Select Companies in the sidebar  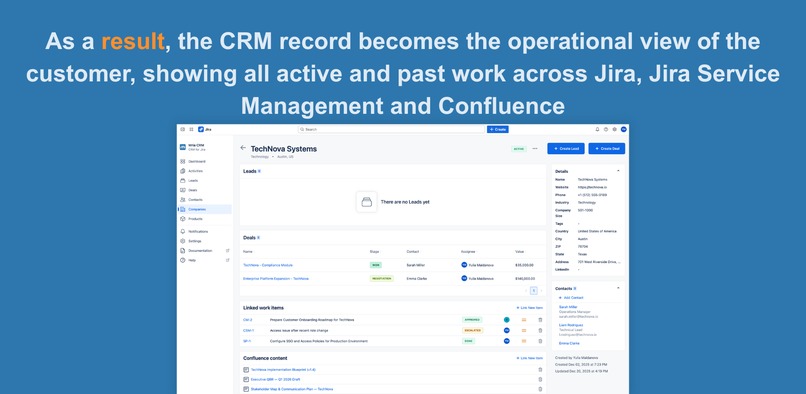pos(205,209)
